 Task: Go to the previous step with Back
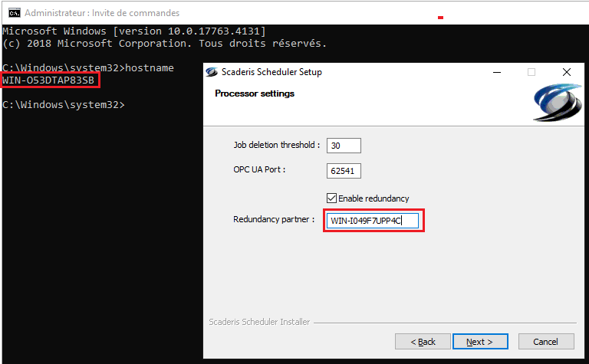tap(423, 341)
